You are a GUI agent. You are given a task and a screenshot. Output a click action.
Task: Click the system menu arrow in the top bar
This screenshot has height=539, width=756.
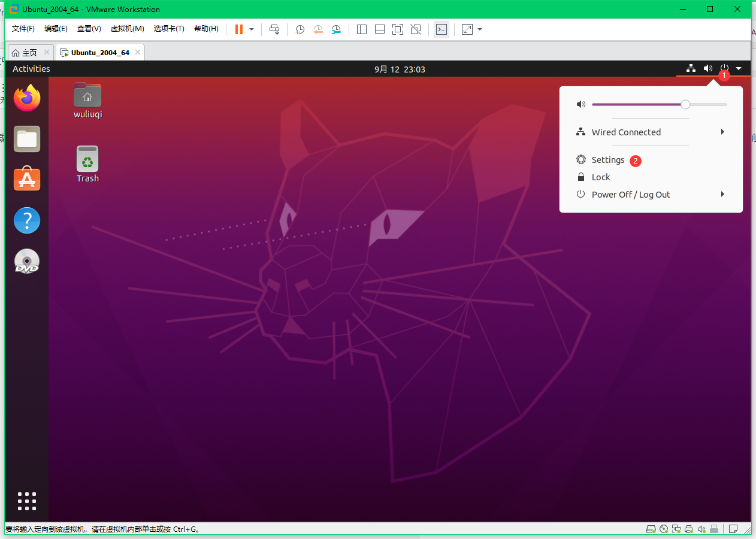coord(739,69)
